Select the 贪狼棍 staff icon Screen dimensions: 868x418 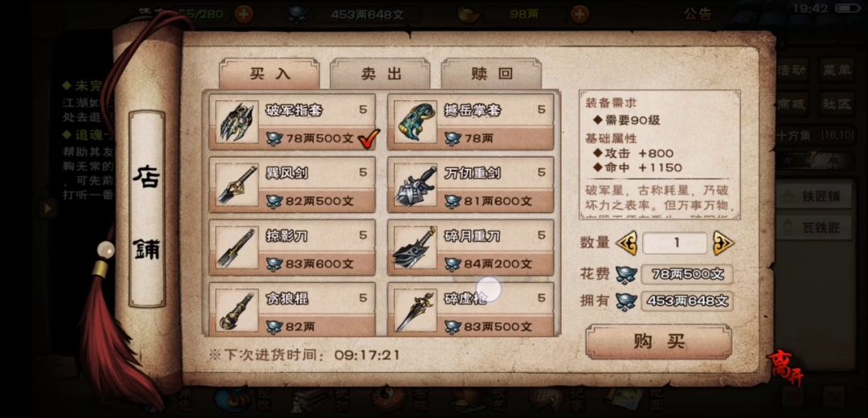coord(237,310)
